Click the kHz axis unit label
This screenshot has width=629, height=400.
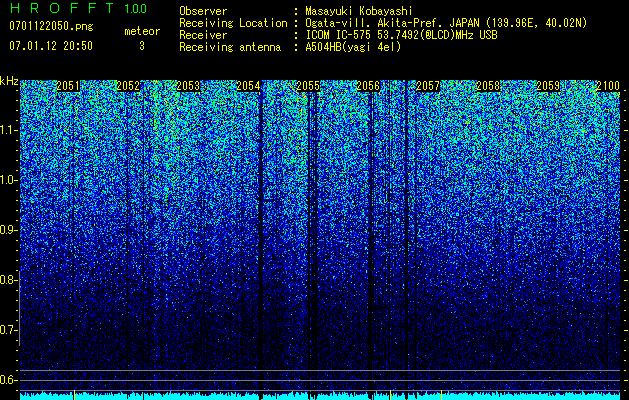(x=9, y=81)
